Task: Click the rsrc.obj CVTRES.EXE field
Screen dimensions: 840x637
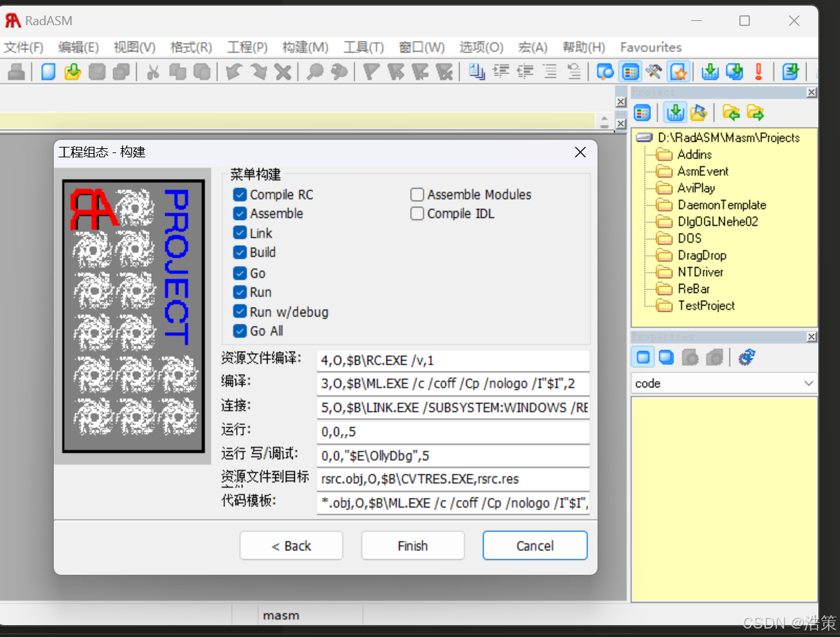Action: click(453, 479)
